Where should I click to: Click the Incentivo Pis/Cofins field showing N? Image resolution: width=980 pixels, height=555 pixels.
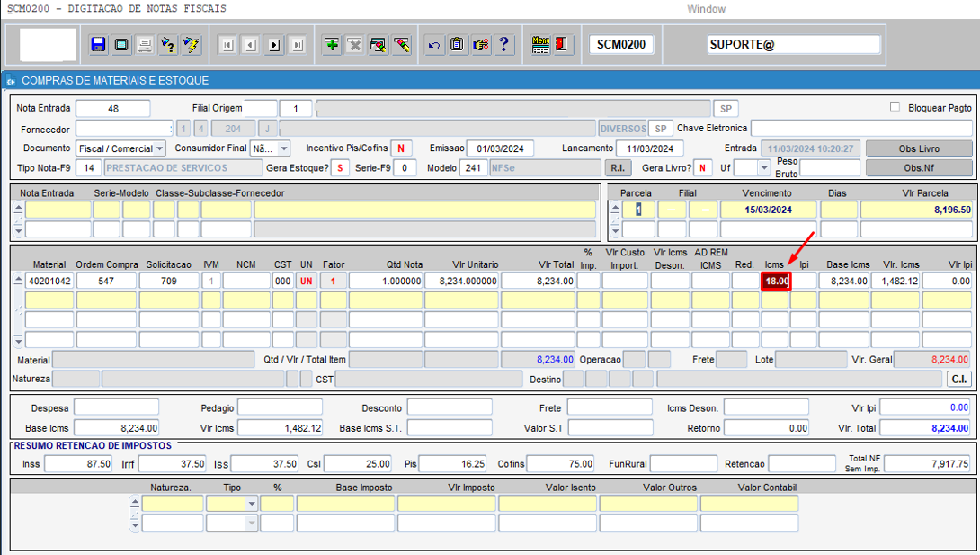[x=401, y=148]
